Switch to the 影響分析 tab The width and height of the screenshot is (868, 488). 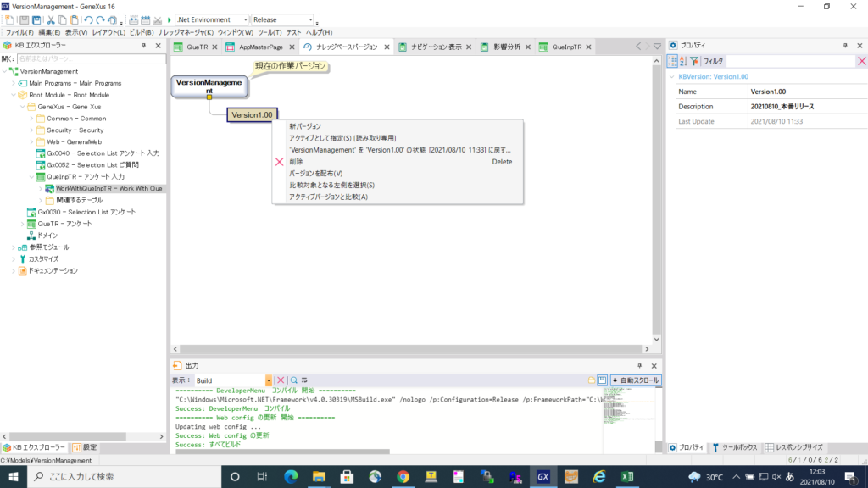coord(507,47)
